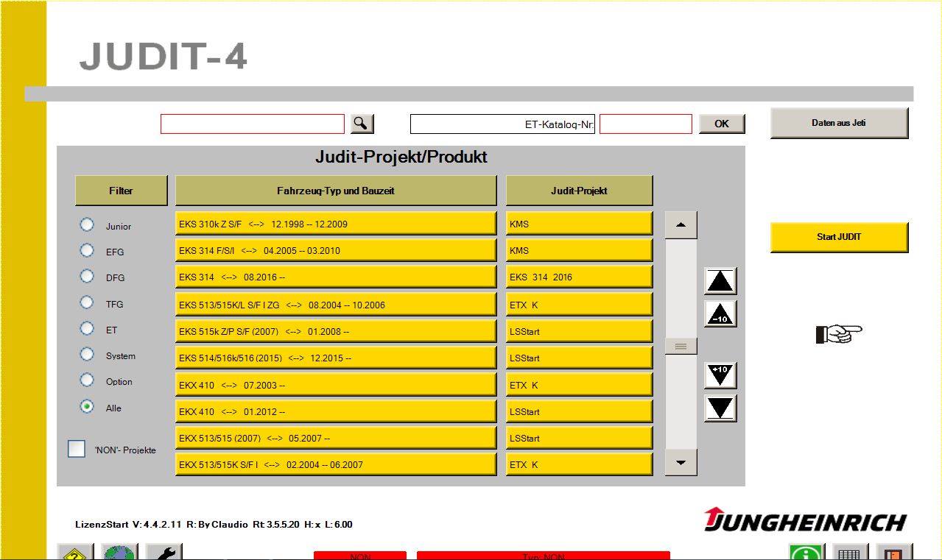Select vehicle entry EKS 314 08.2016

coord(335,277)
